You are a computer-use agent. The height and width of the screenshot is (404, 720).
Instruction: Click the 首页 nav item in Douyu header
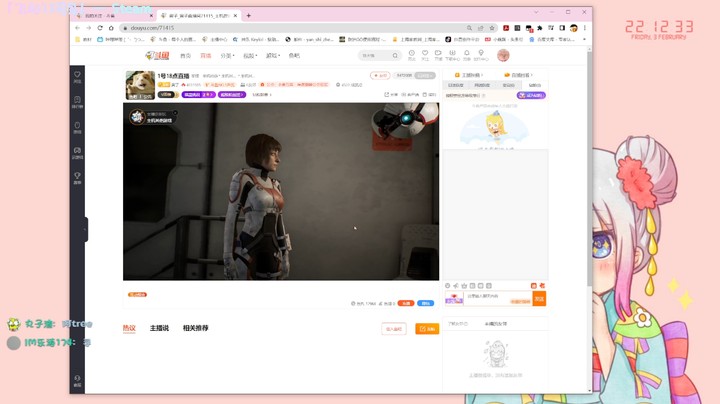pos(186,56)
